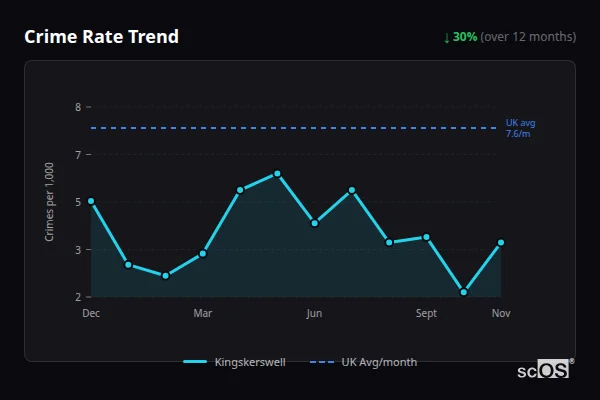Click the y-axis value 8
The image size is (600, 400).
pyautogui.click(x=78, y=107)
